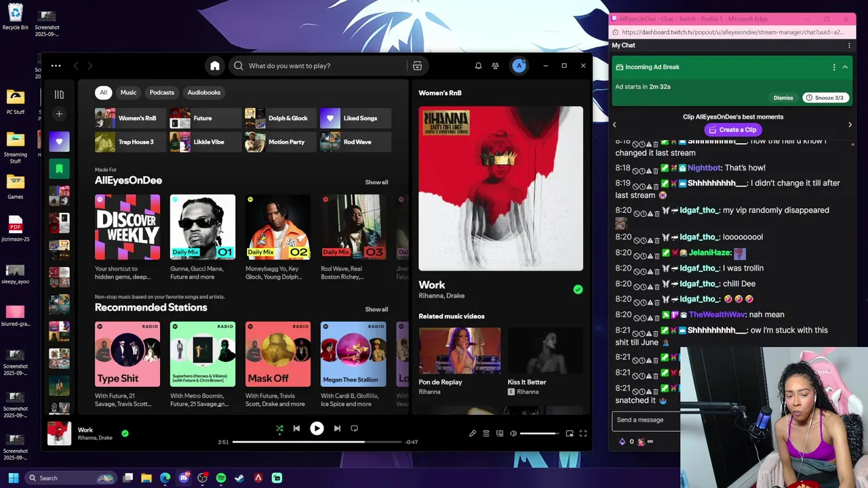The width and height of the screenshot is (868, 488).
Task: Click Send a message chat box
Action: (646, 420)
